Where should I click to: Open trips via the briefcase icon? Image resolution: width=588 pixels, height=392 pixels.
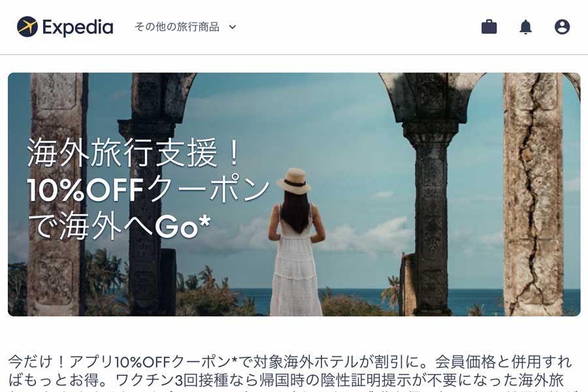pyautogui.click(x=489, y=27)
